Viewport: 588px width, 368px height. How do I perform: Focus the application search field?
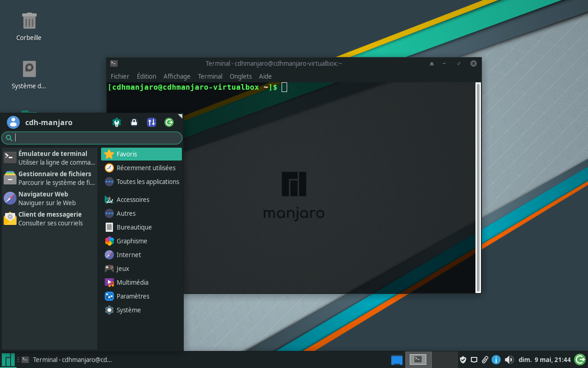click(92, 138)
